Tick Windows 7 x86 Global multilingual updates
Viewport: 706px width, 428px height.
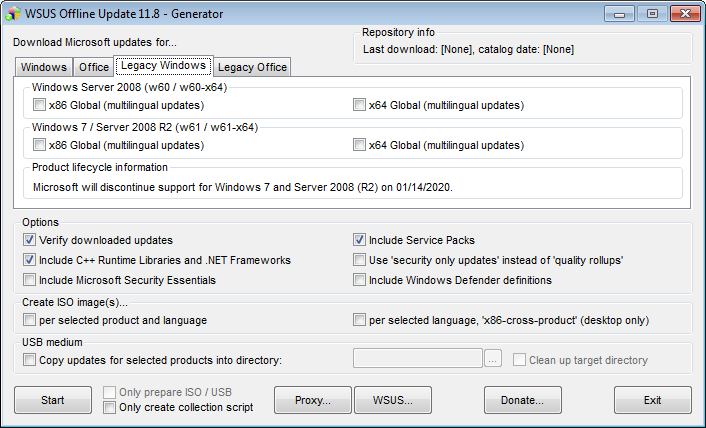coord(39,145)
